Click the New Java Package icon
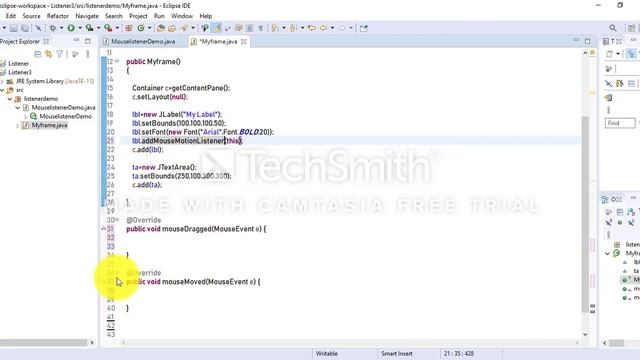 pyautogui.click(x=129, y=28)
